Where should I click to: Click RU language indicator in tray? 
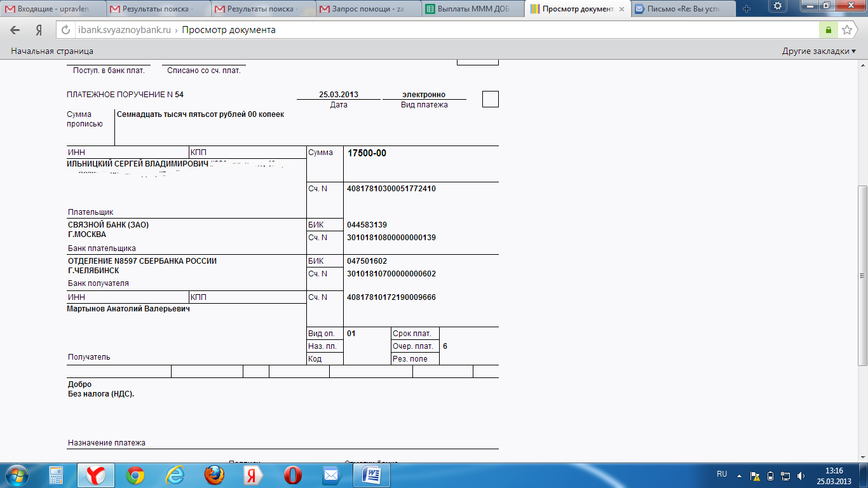(722, 474)
